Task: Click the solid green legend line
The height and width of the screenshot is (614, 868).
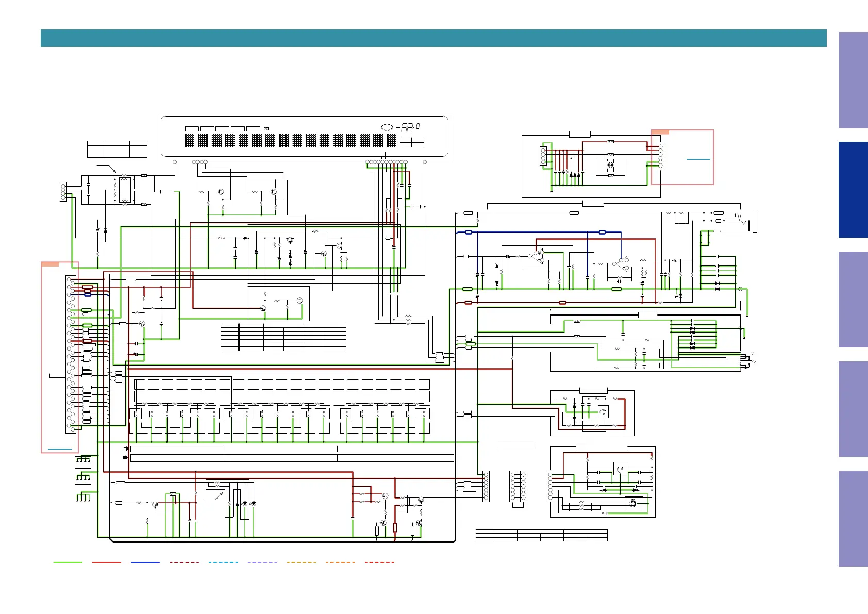Action: pos(68,562)
